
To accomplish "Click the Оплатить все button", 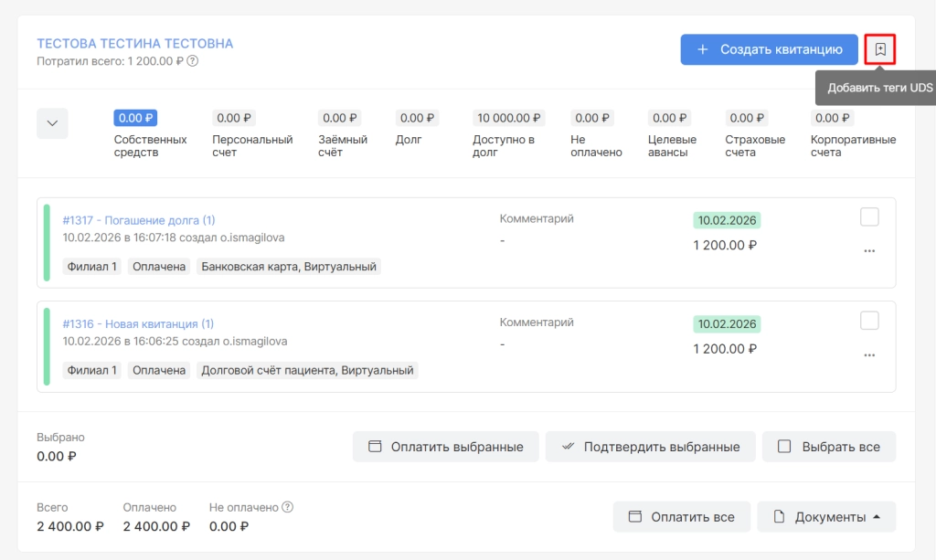I will [x=681, y=517].
